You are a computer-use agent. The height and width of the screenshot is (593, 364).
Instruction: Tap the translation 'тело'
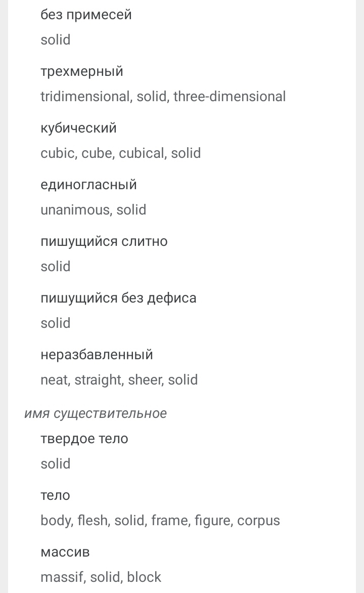pos(56,496)
